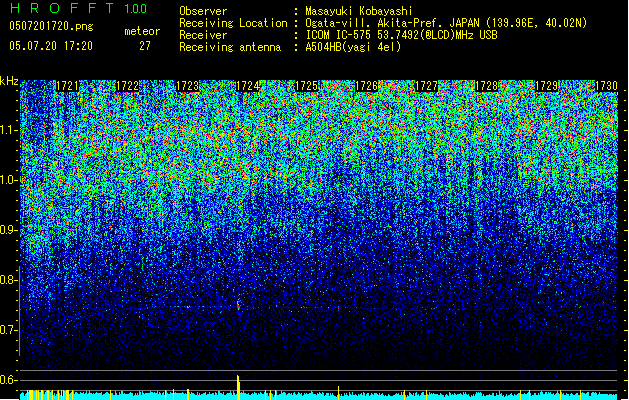Click the Ogata-vill. Akita-Pref. JAPAN location text
Image resolution: width=629 pixels, height=400 pixels.
click(446, 23)
